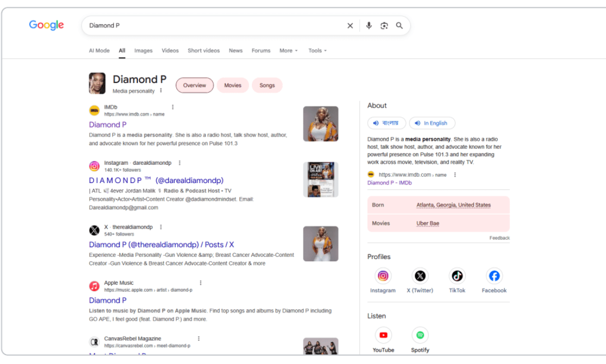Open the Images tab
The image size is (606, 364).
143,51
